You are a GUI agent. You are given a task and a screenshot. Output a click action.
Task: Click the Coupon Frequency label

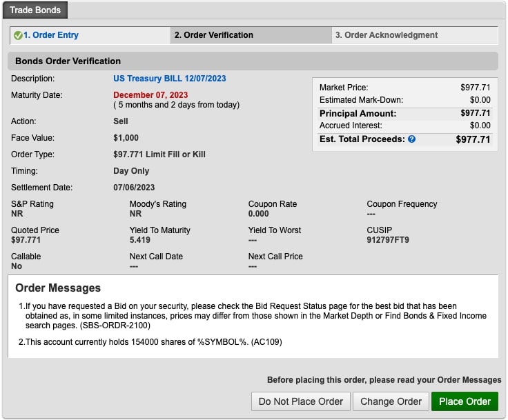[x=402, y=204]
